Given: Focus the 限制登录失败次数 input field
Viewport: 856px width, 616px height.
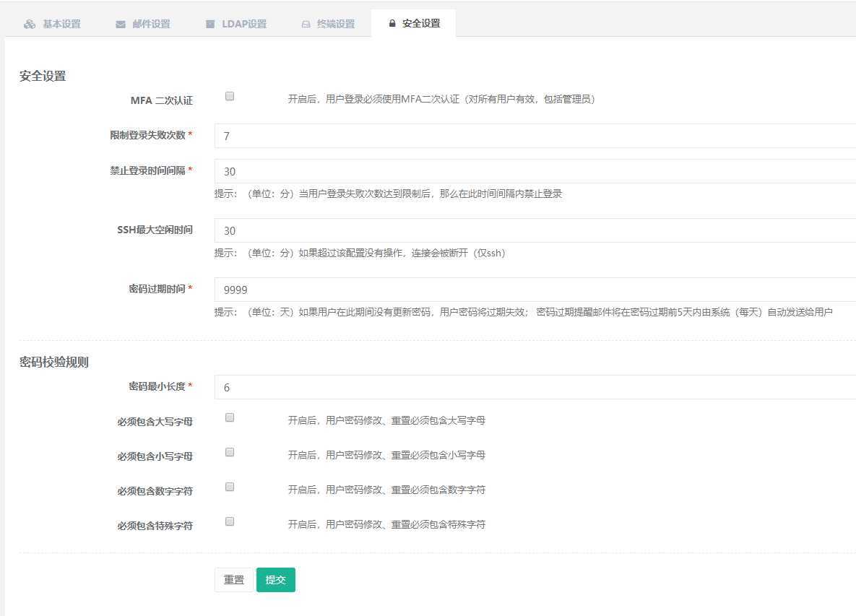Looking at the screenshot, I should pyautogui.click(x=535, y=136).
